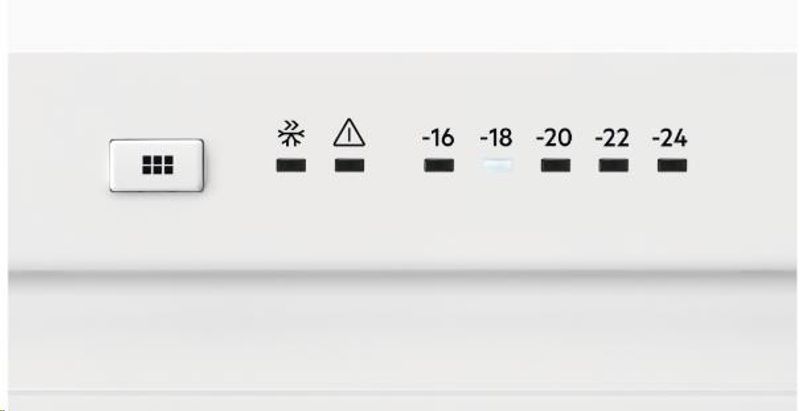Tap the grid icon on the white button
The image size is (800, 411).
(x=158, y=165)
